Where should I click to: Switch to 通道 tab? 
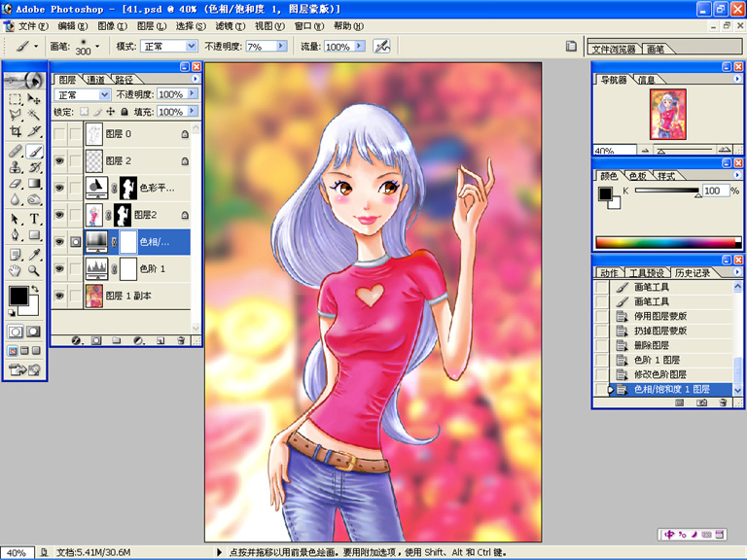pos(95,80)
